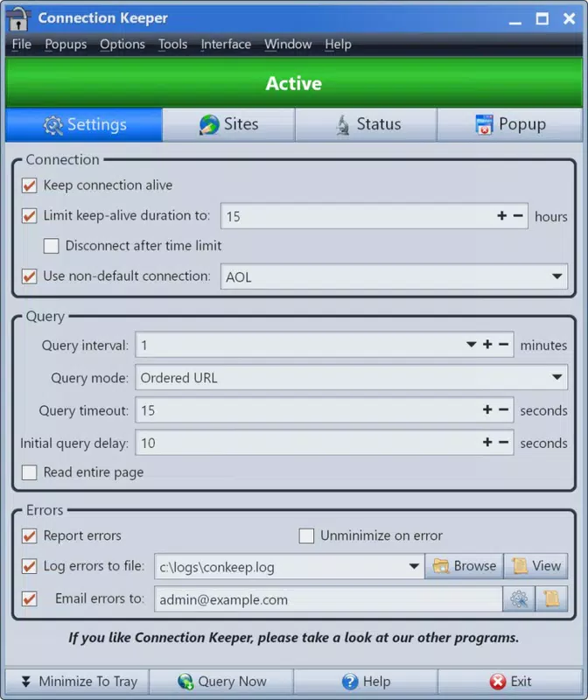588x700 pixels.
Task: Enable Unminimize on error checkbox
Action: (x=306, y=535)
